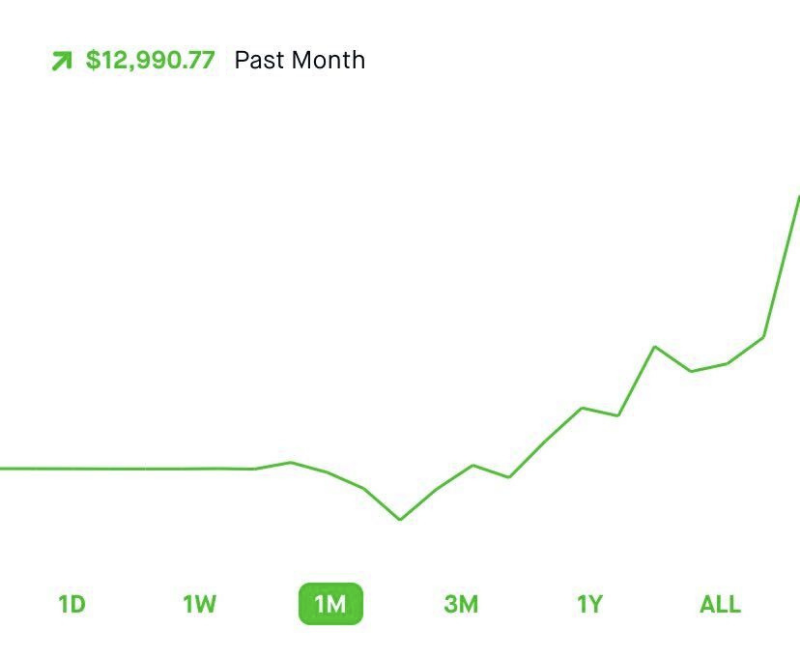Click the small trough following the first recovery peak

coord(509,477)
